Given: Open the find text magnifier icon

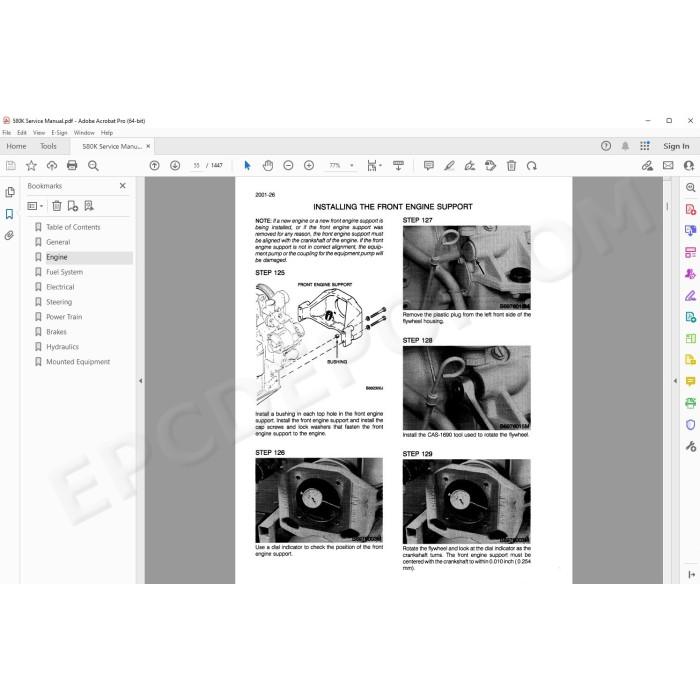Looking at the screenshot, I should 93,166.
